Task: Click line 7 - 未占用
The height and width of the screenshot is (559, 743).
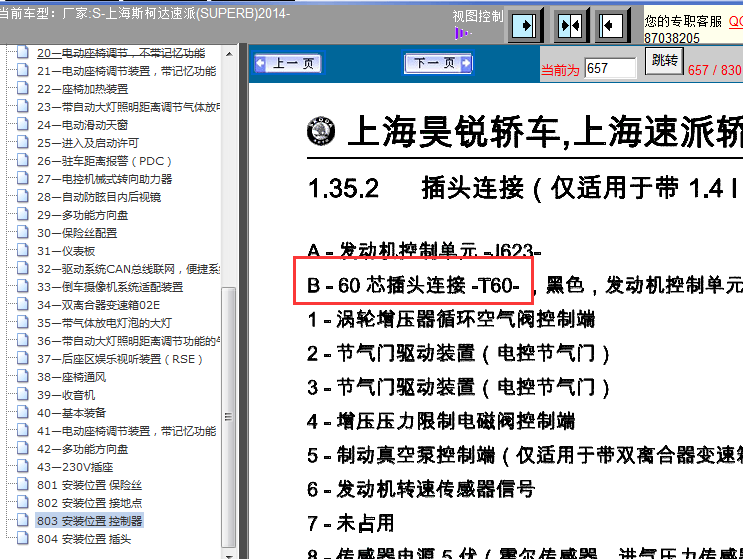Action: pyautogui.click(x=351, y=523)
